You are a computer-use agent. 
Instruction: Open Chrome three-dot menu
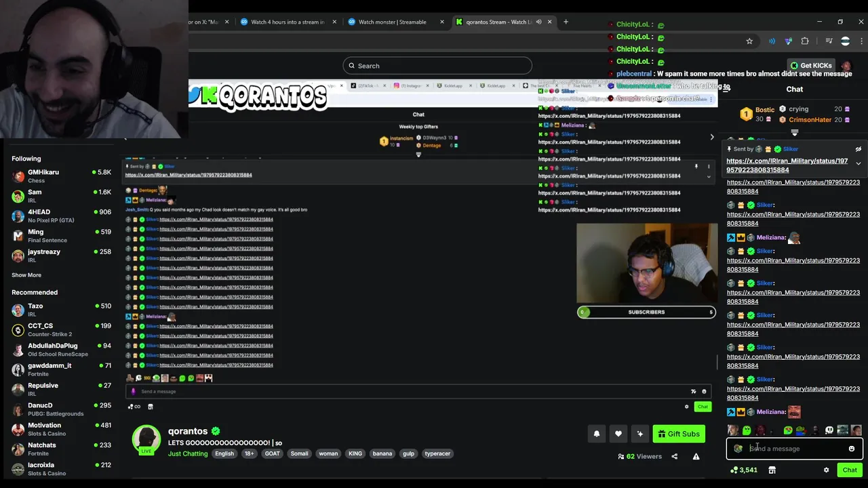click(x=861, y=41)
